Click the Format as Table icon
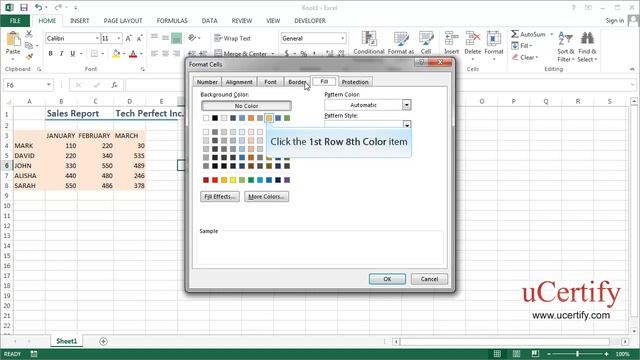The image size is (640, 360). pyautogui.click(x=401, y=39)
